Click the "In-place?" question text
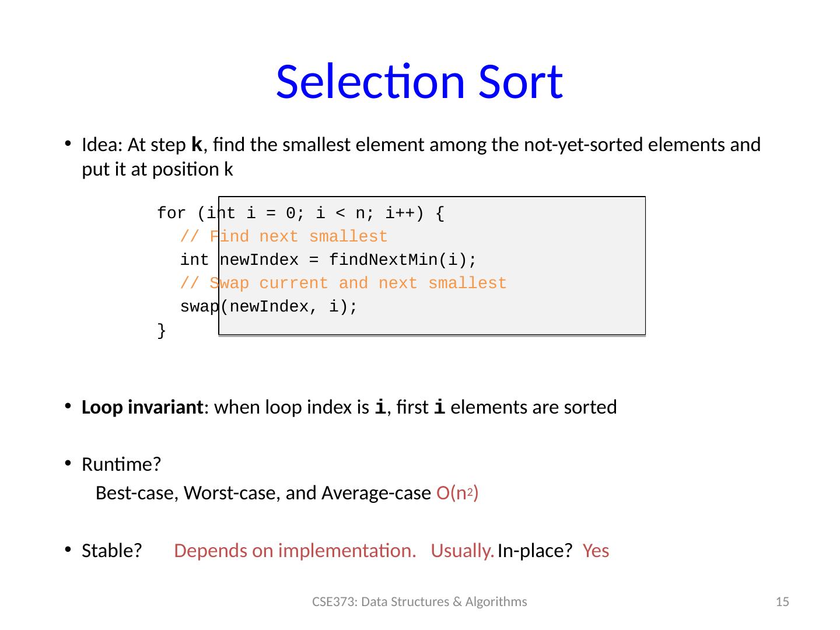Viewport: 840px width, 630px height. tap(534, 551)
